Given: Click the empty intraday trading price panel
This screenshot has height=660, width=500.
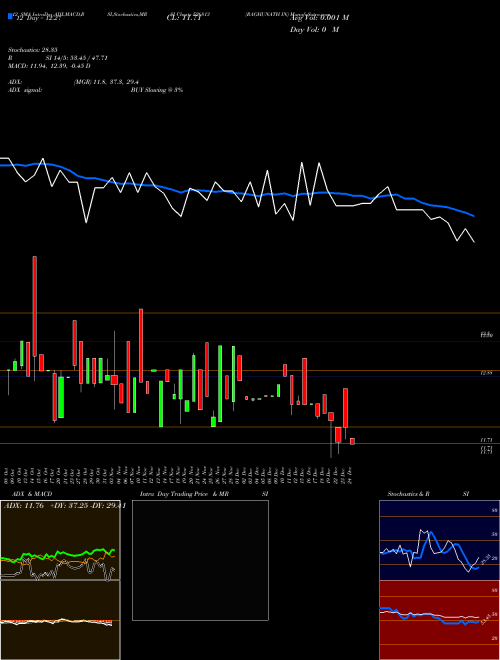Looking at the screenshot, I should click(200, 560).
